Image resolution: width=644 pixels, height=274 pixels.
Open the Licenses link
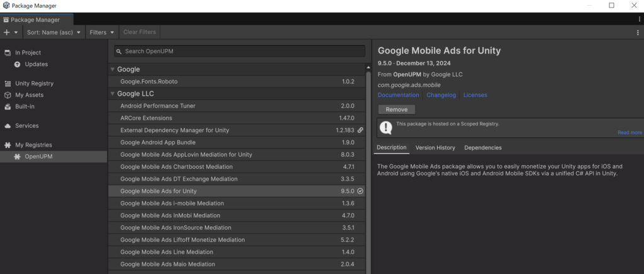(475, 95)
